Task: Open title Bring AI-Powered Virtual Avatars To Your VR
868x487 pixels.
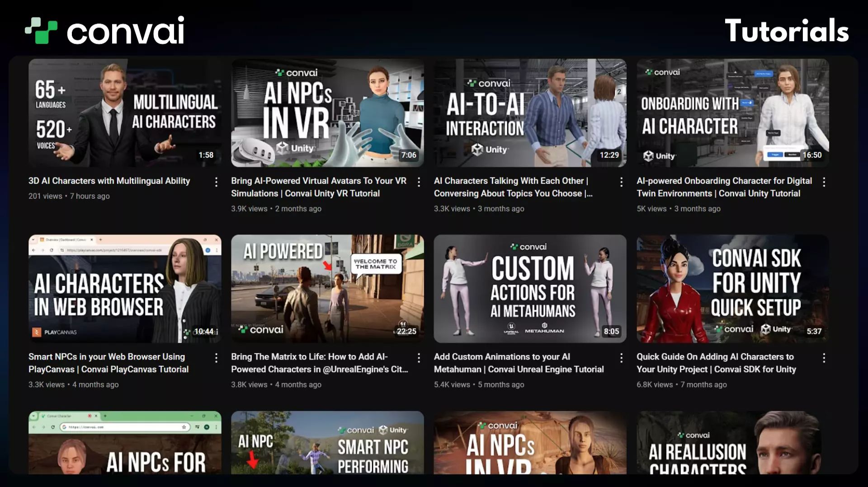Action: click(319, 187)
